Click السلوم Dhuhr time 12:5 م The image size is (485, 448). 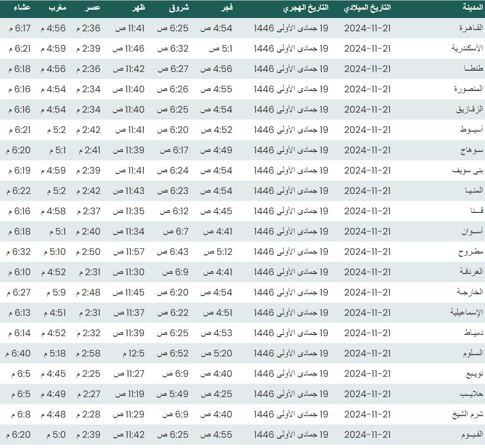(133, 353)
